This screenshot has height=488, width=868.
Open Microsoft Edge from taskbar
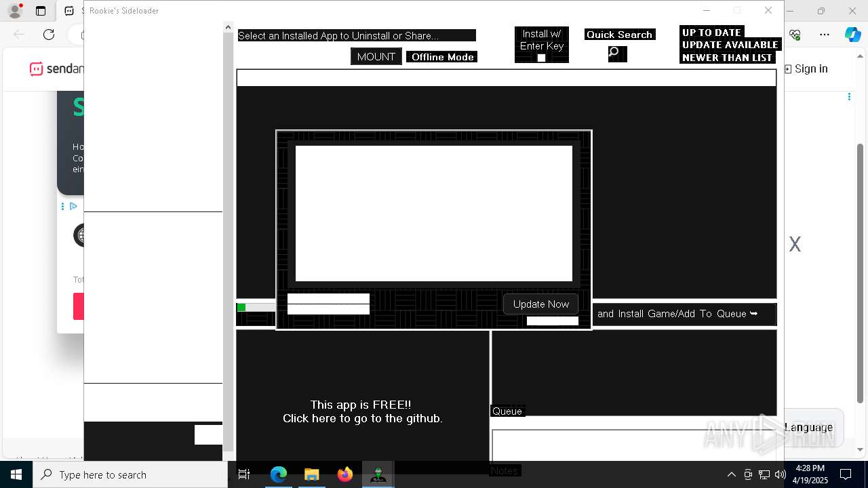279,474
